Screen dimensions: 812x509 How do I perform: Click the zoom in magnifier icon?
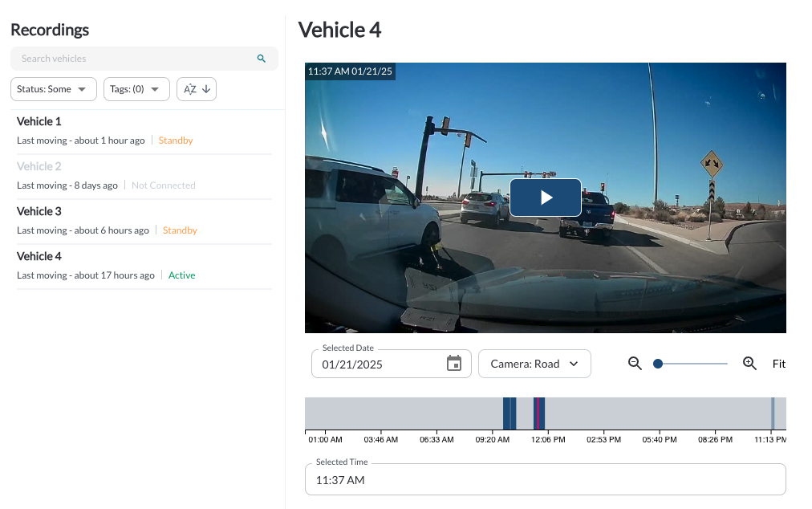pos(750,364)
